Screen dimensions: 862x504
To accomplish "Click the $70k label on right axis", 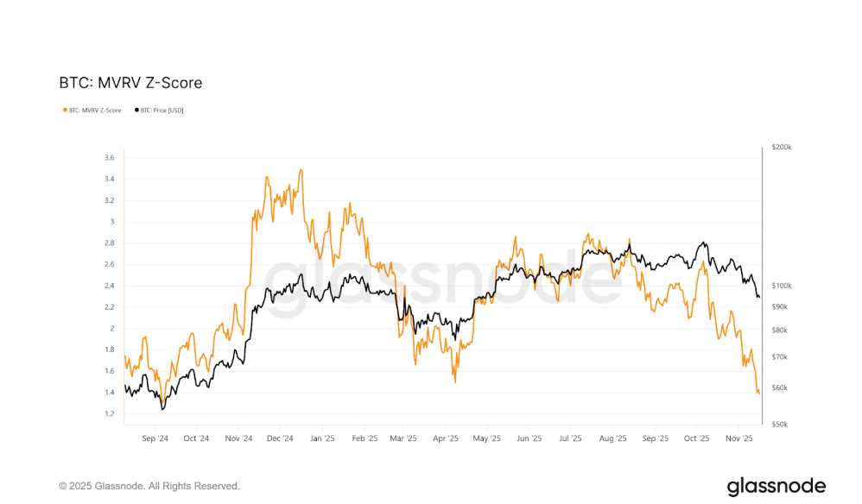I will 780,356.
